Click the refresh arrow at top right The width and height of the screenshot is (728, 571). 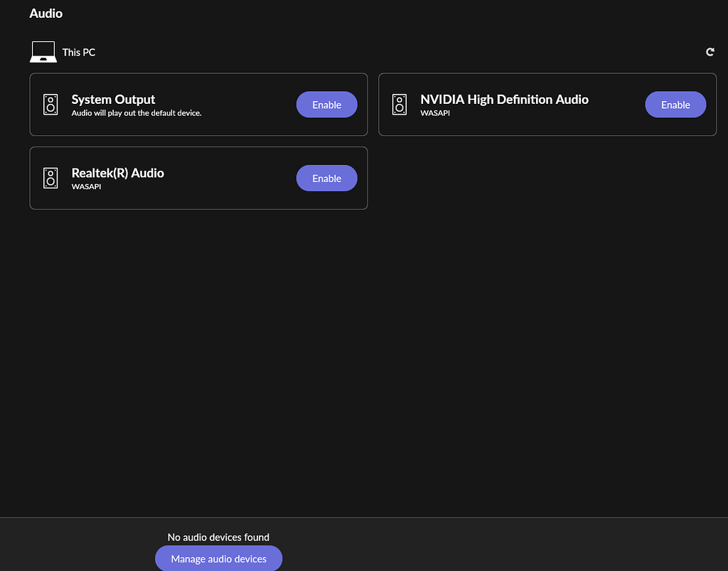(x=710, y=51)
